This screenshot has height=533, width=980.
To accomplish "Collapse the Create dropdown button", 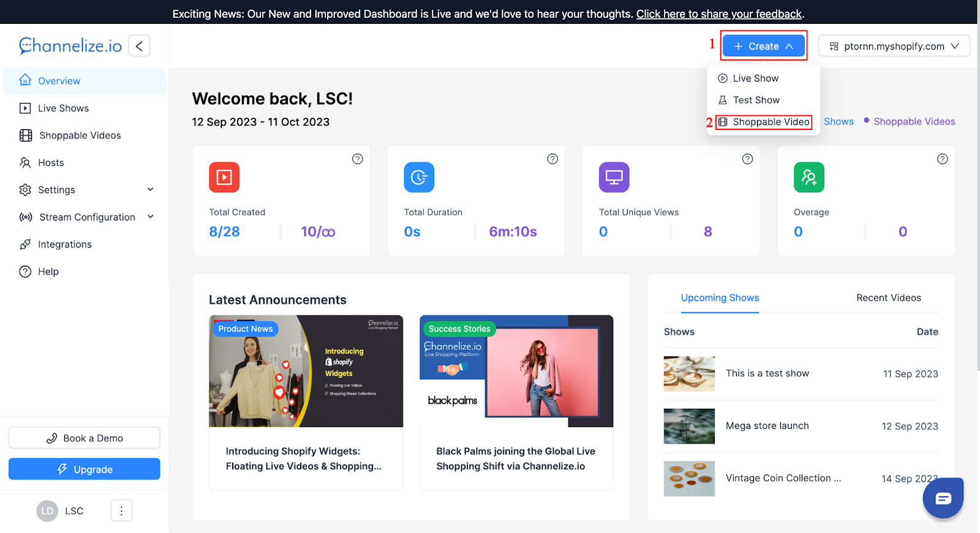I will [764, 46].
